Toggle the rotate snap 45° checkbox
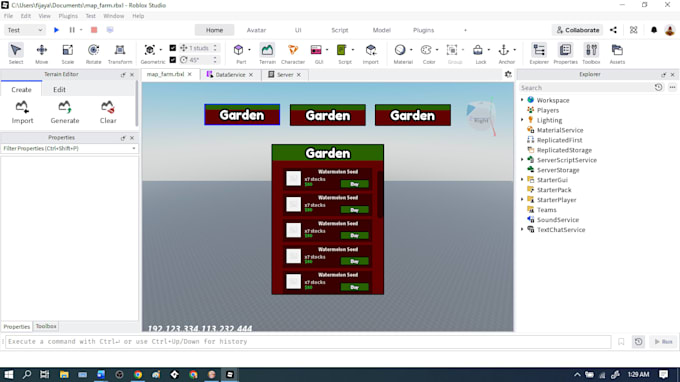 click(x=173, y=60)
